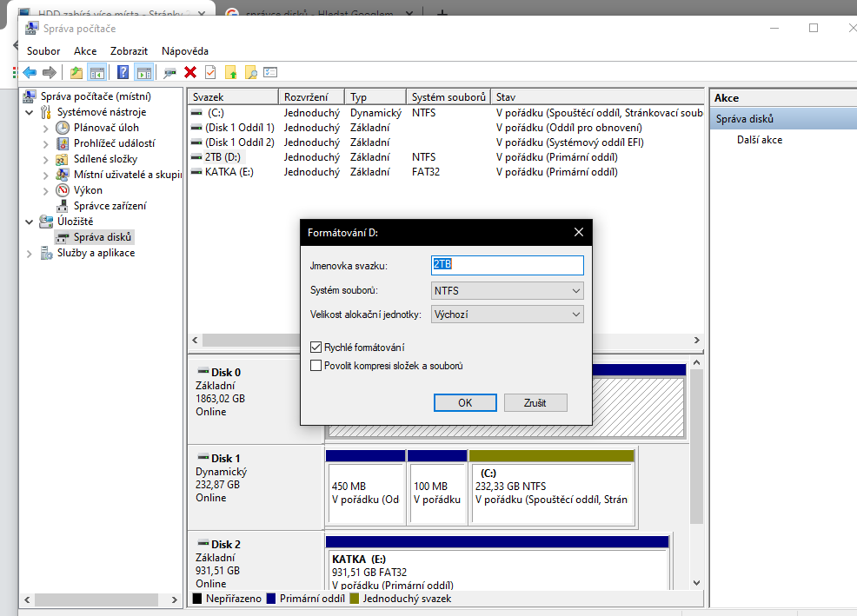
Task: Click the magnifier search toolbar icon
Action: (x=250, y=72)
